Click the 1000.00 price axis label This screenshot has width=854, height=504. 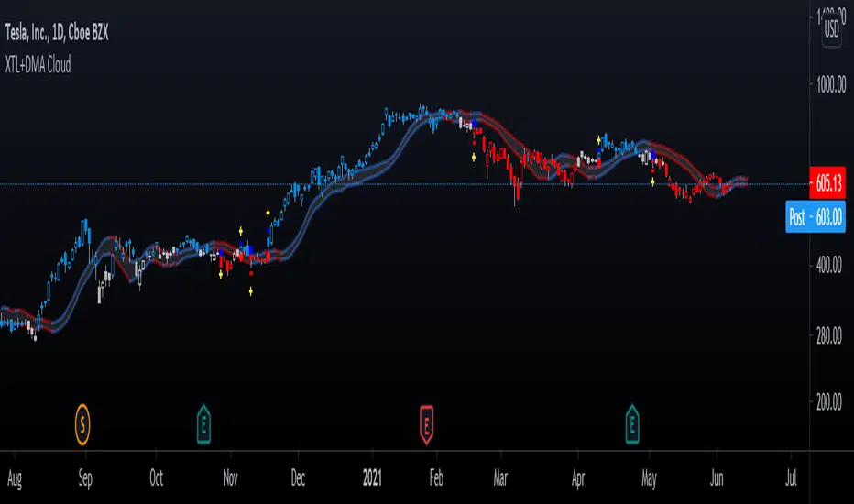(831, 85)
